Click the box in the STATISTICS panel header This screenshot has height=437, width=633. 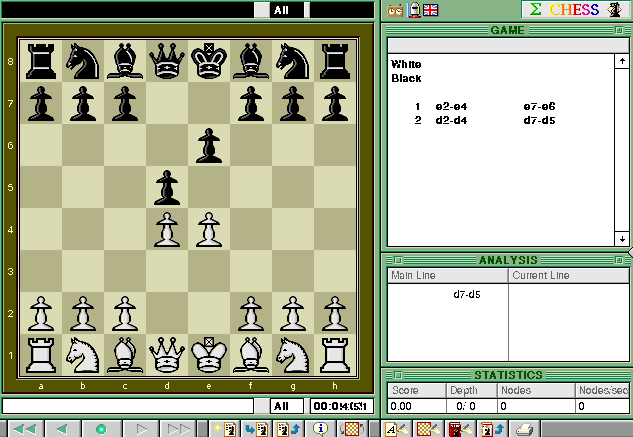click(398, 375)
